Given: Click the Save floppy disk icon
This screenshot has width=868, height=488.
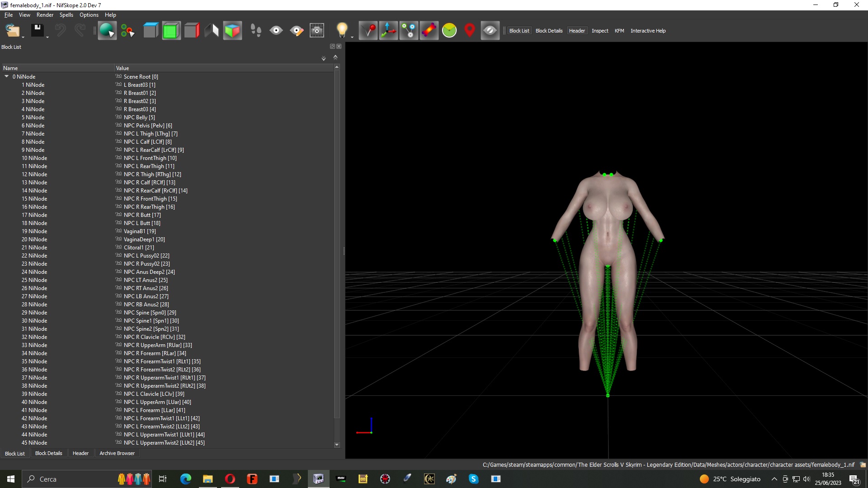Looking at the screenshot, I should [37, 30].
